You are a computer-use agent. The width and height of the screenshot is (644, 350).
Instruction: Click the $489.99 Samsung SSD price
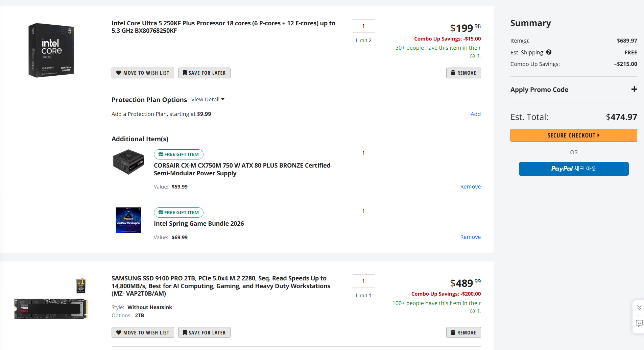coord(465,283)
